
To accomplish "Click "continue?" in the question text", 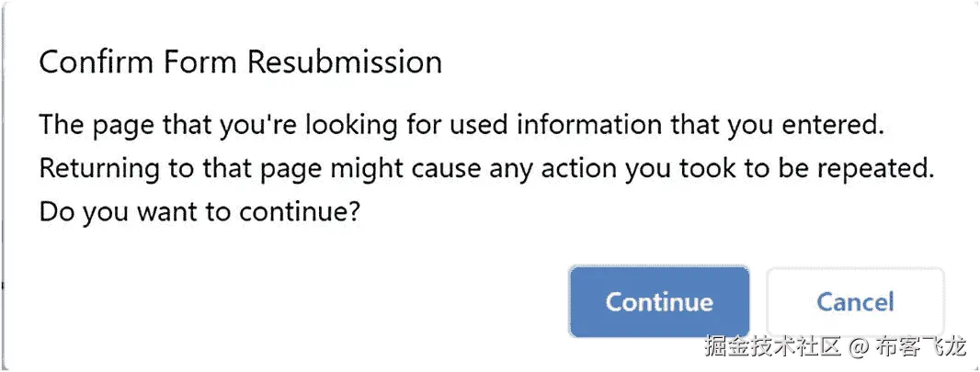I will coord(299,212).
